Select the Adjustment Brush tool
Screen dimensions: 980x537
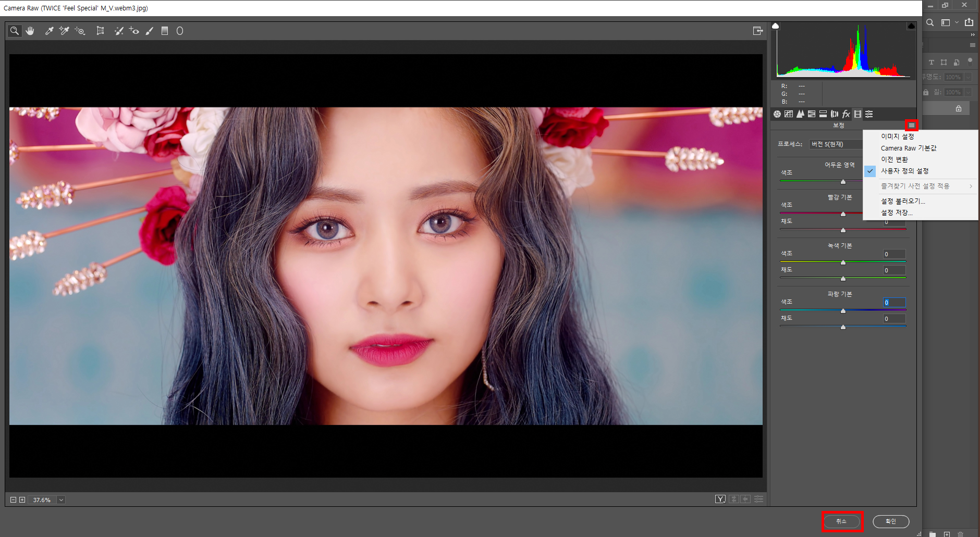(150, 31)
